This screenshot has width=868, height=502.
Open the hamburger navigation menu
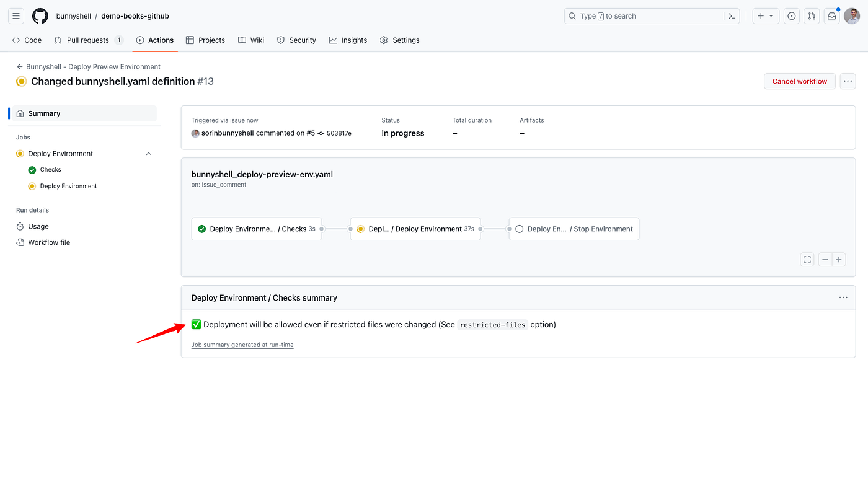16,16
